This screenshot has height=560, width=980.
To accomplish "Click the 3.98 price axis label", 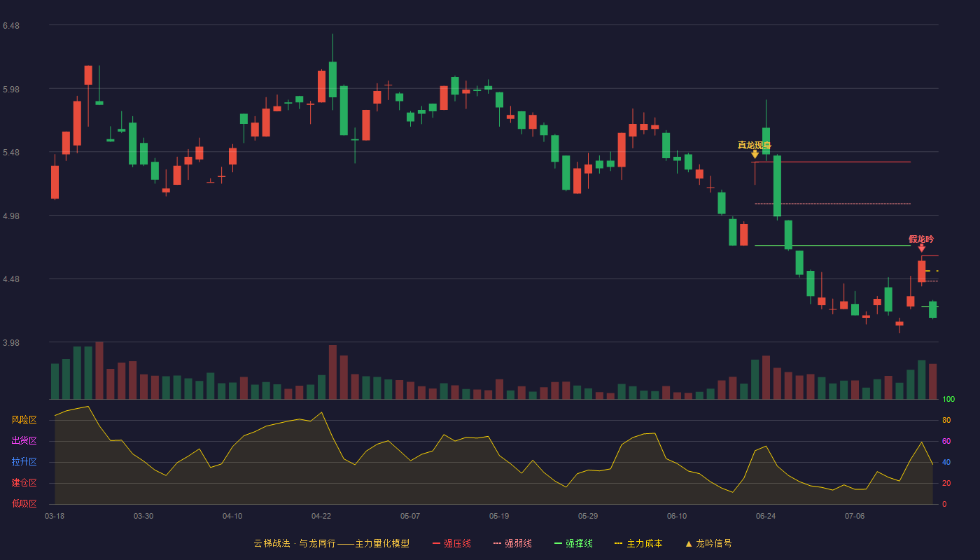I will point(11,343).
